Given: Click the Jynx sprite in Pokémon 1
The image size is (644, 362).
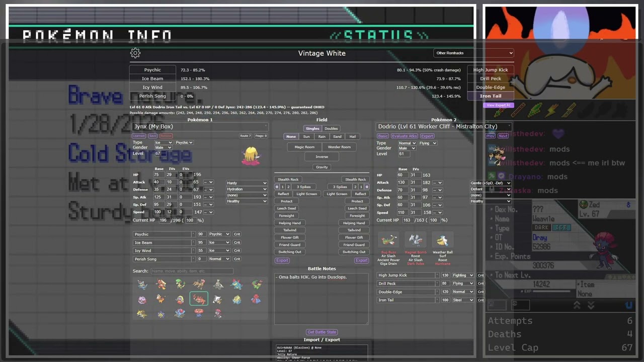Looking at the screenshot, I should pos(251,156).
